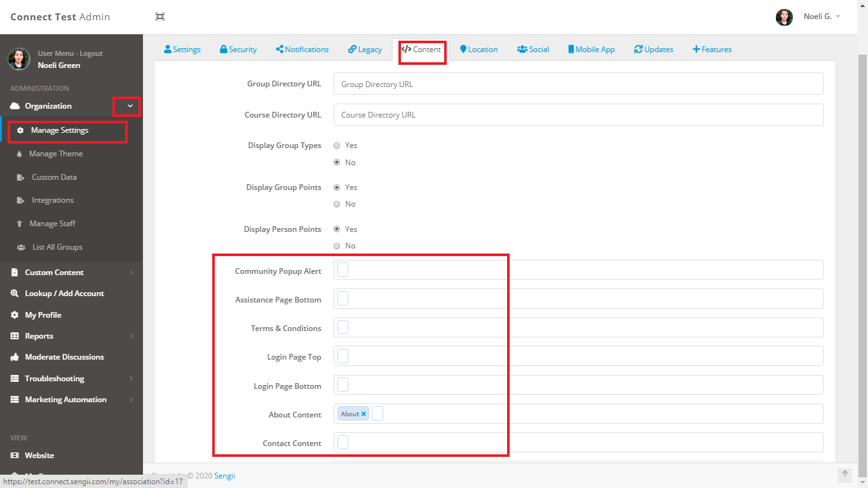Screen dimensions: 868x488
Task: Open the Noeli G. user dropdown
Action: tap(822, 17)
